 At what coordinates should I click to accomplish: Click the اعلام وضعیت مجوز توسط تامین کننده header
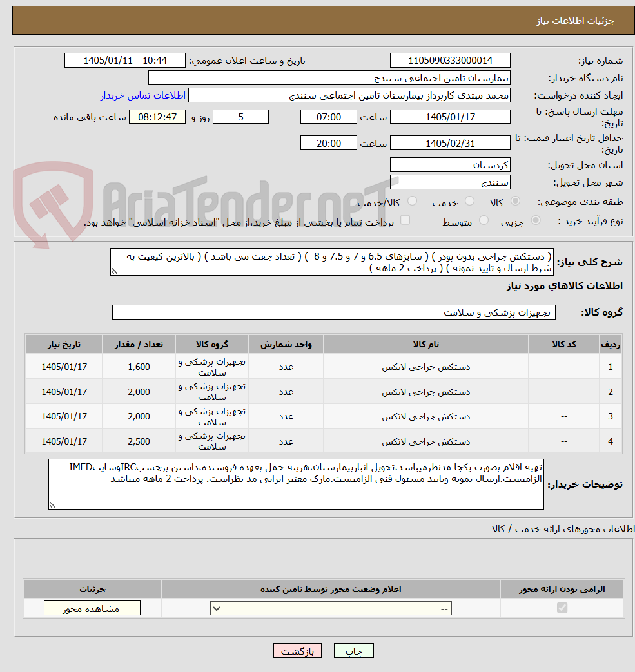point(331,590)
